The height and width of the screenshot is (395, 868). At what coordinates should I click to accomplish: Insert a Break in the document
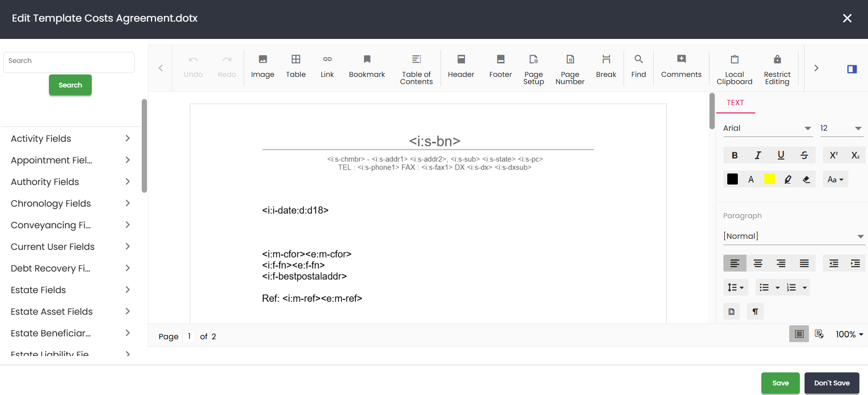(x=606, y=67)
